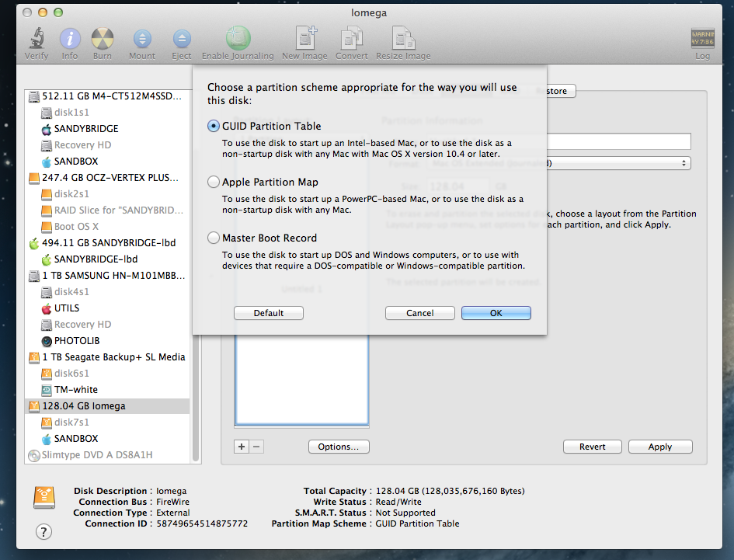Switch to the Restore tab
Image resolution: width=734 pixels, height=560 pixels.
coord(556,91)
